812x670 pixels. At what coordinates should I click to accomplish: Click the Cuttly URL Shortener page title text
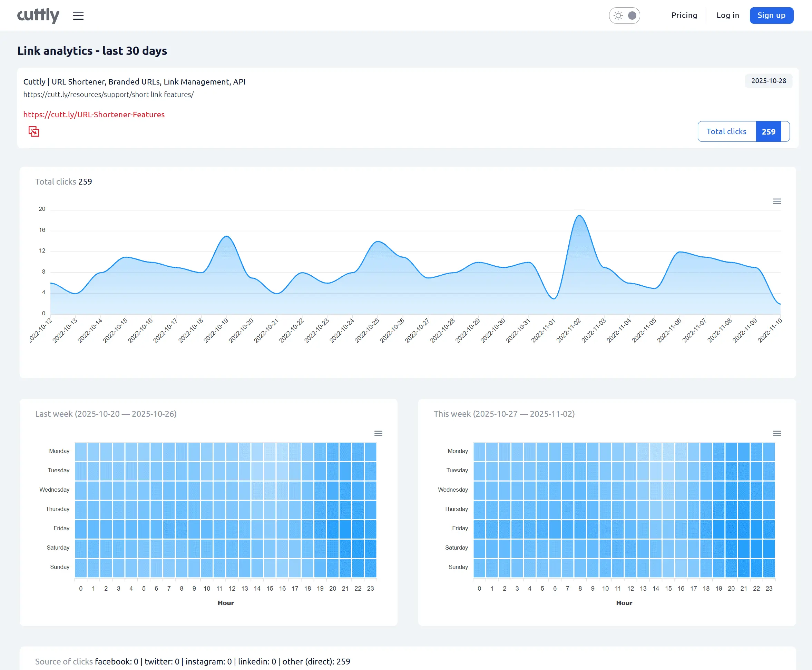(134, 82)
